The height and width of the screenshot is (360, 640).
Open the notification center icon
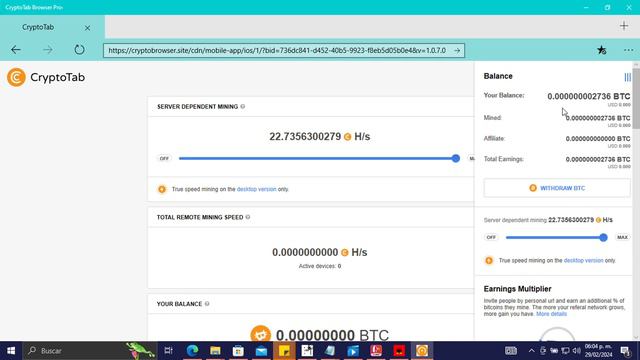click(x=625, y=351)
